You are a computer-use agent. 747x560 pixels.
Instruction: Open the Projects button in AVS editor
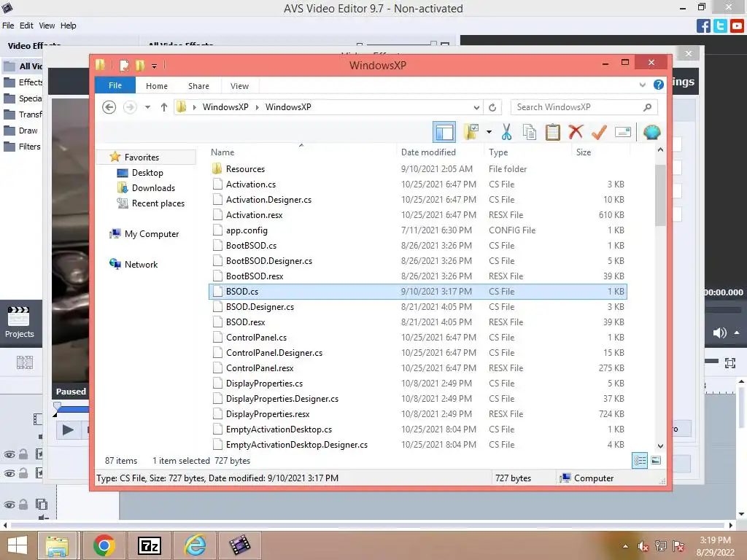coord(19,322)
